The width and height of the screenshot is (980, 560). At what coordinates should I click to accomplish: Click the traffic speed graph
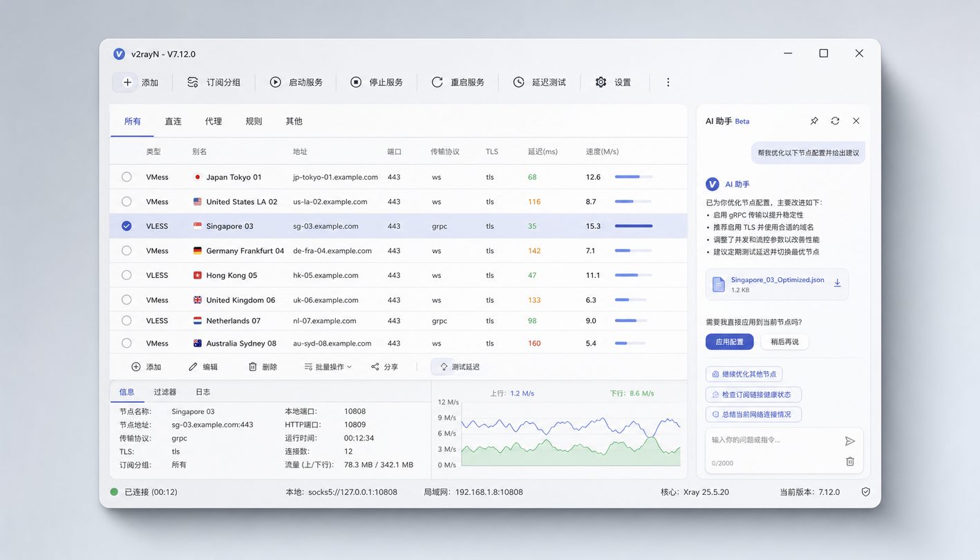coord(570,433)
